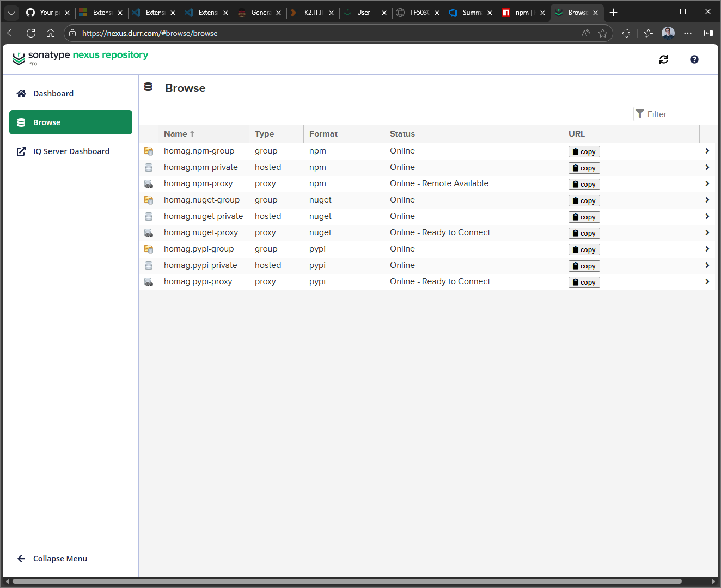Select Browse in the sidebar menu
The image size is (721, 588).
(71, 122)
